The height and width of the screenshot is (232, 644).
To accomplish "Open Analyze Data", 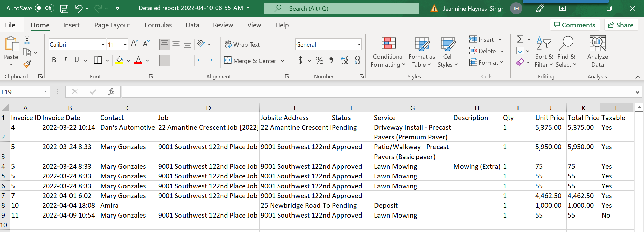I will 597,52.
